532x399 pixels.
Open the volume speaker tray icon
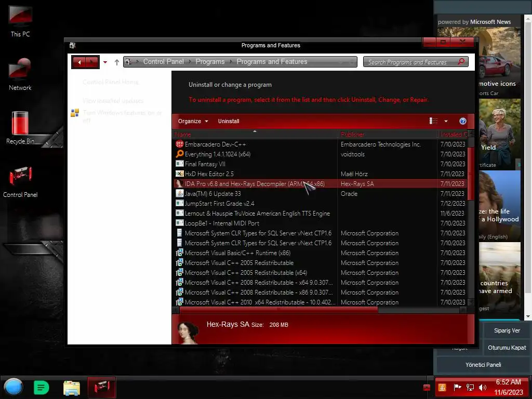(x=482, y=387)
